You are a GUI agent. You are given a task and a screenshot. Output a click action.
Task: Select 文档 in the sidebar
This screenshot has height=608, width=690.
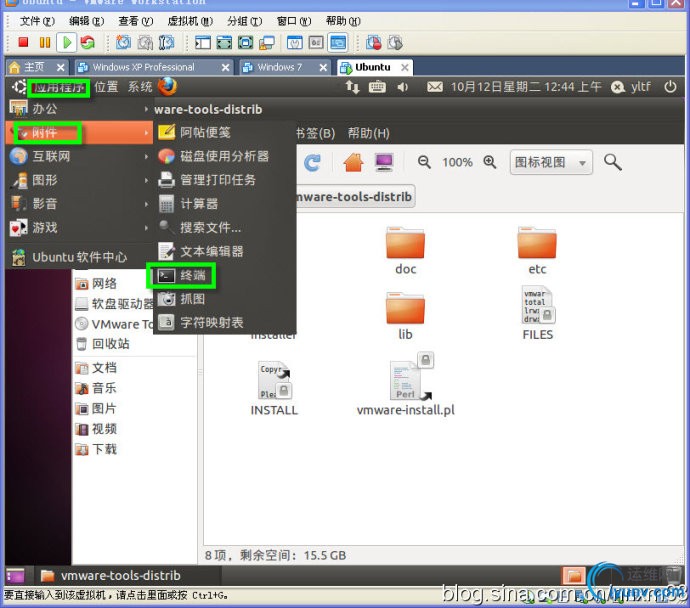coord(96,367)
